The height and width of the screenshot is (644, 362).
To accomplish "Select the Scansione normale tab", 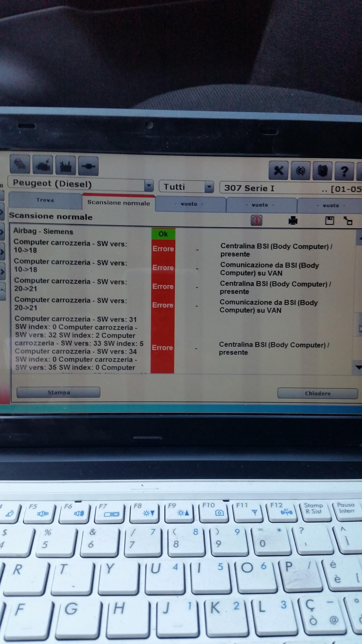I will coord(119,203).
